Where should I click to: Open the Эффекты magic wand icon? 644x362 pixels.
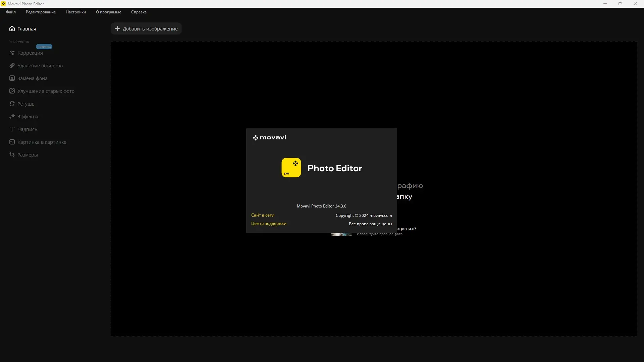pos(12,116)
